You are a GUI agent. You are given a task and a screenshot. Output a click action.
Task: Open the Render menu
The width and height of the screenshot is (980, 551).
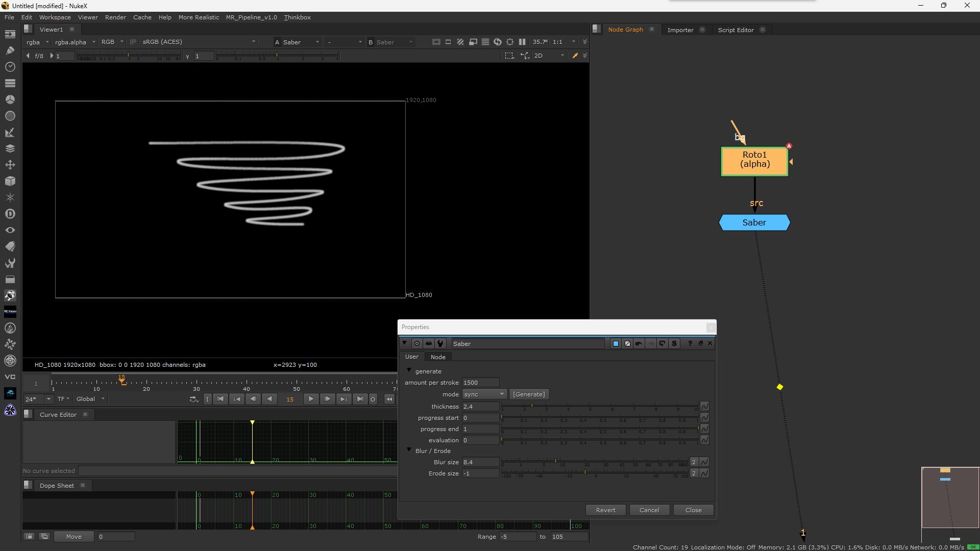115,17
